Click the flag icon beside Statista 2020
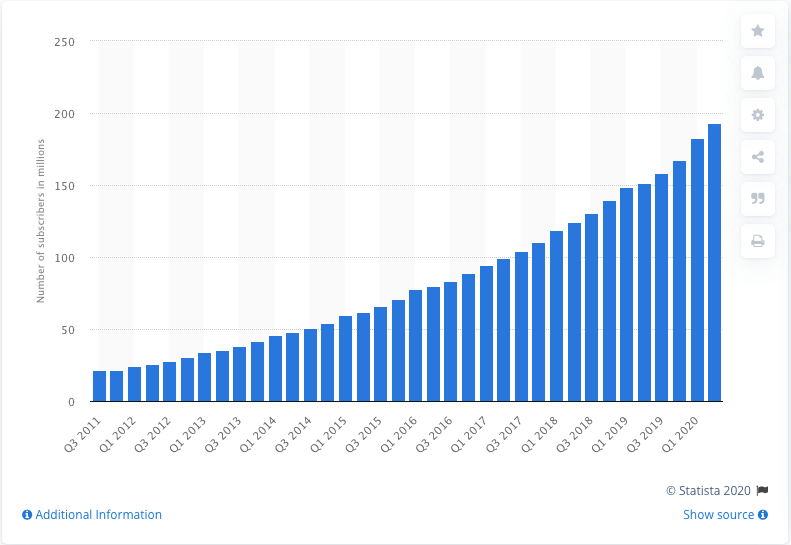791x545 pixels. [x=762, y=490]
